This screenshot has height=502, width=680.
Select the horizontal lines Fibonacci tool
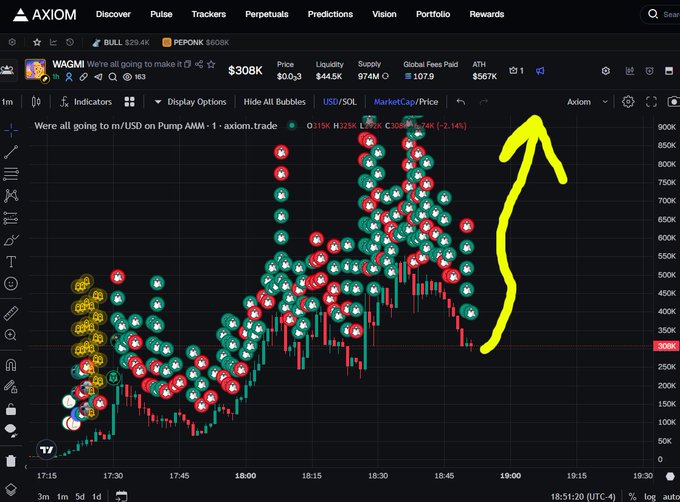[11, 174]
